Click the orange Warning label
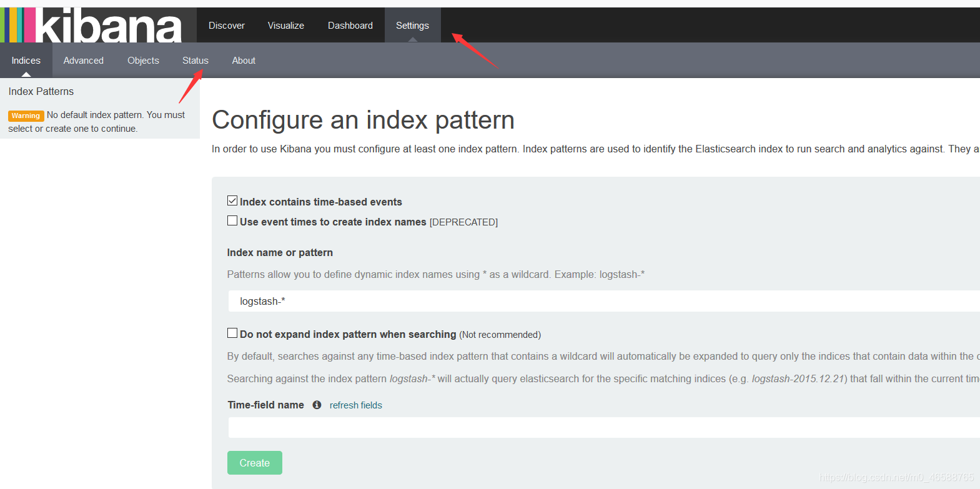The width and height of the screenshot is (980, 489). click(x=26, y=116)
